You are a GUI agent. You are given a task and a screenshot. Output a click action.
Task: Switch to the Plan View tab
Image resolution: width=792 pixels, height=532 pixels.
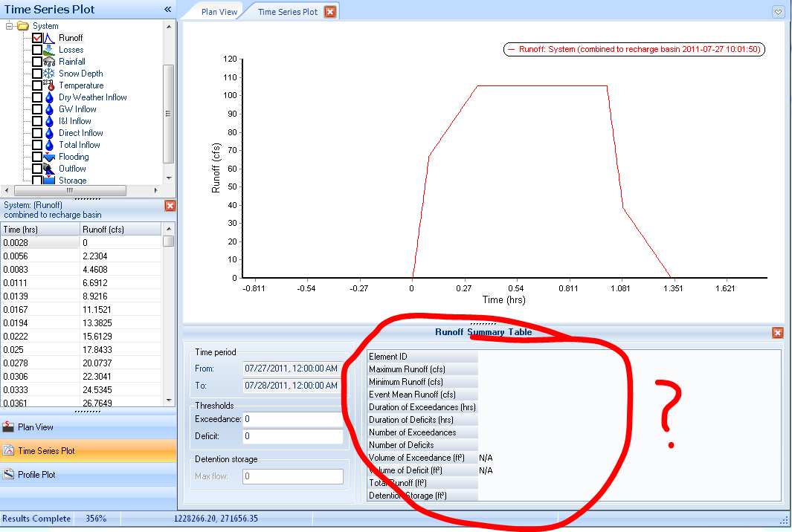coord(219,12)
